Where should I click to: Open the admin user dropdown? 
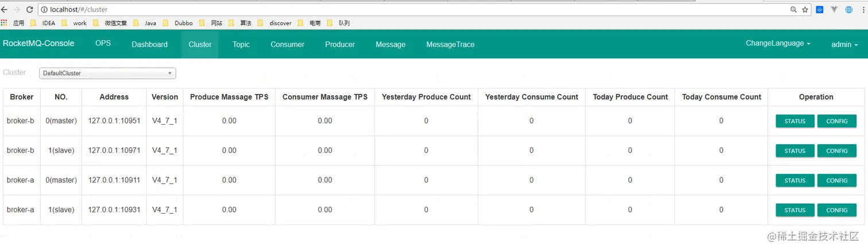coord(844,44)
